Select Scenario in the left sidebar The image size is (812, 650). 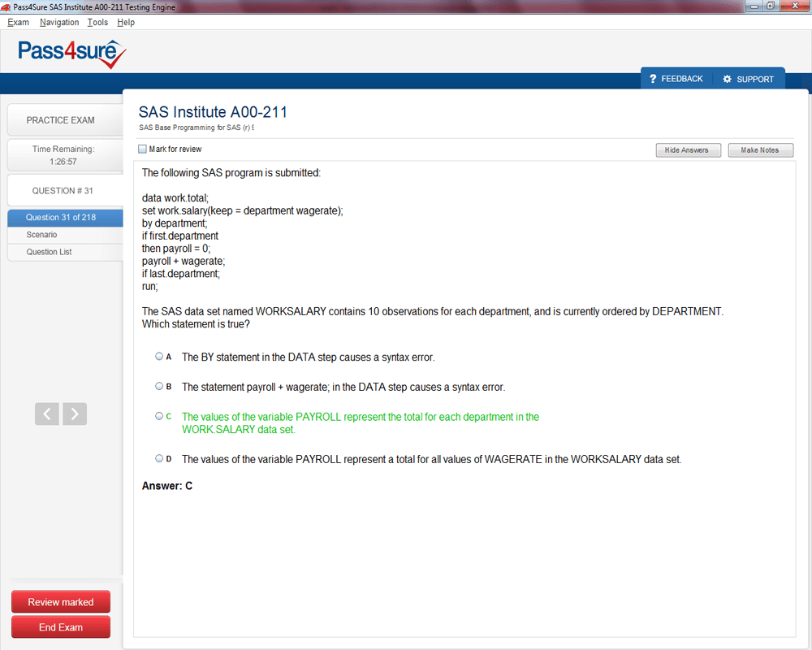pos(41,235)
